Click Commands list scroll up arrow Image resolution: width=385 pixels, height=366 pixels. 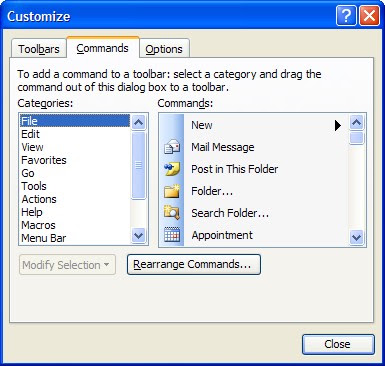(x=356, y=122)
